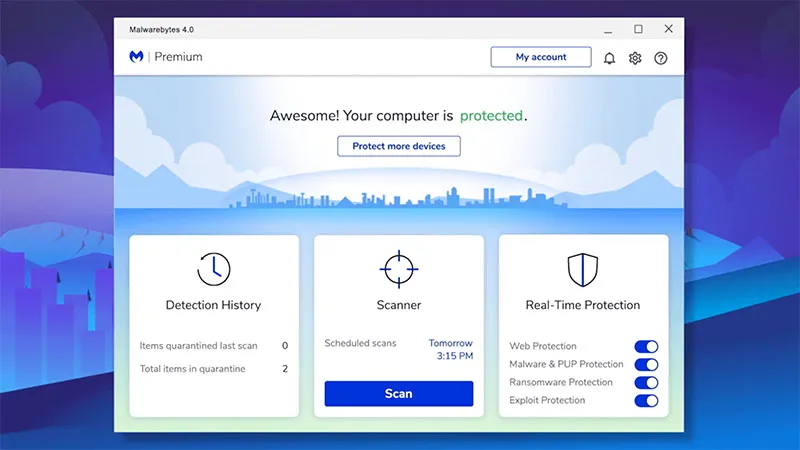Open help with the question mark icon
This screenshot has width=800, height=450.
coord(661,58)
